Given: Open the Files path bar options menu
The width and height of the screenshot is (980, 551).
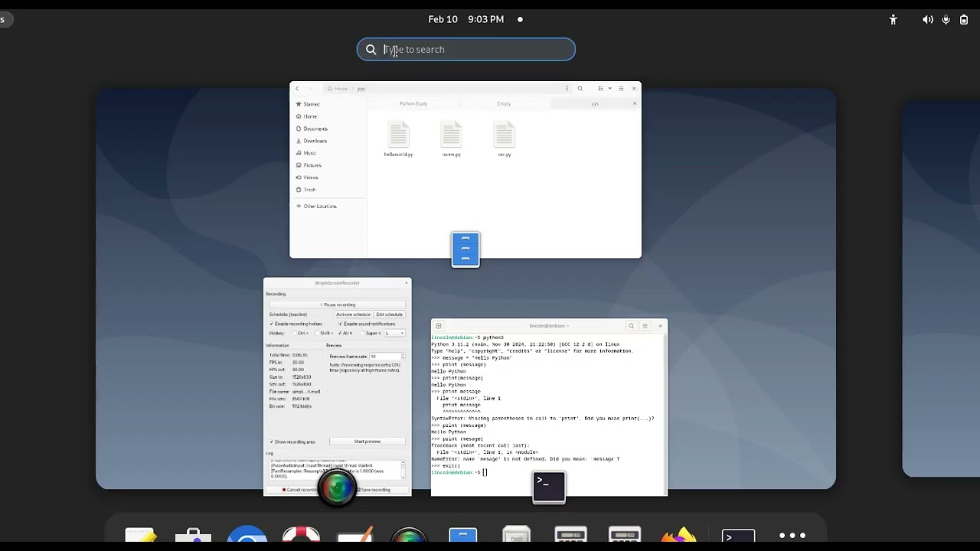Looking at the screenshot, I should point(567,89).
